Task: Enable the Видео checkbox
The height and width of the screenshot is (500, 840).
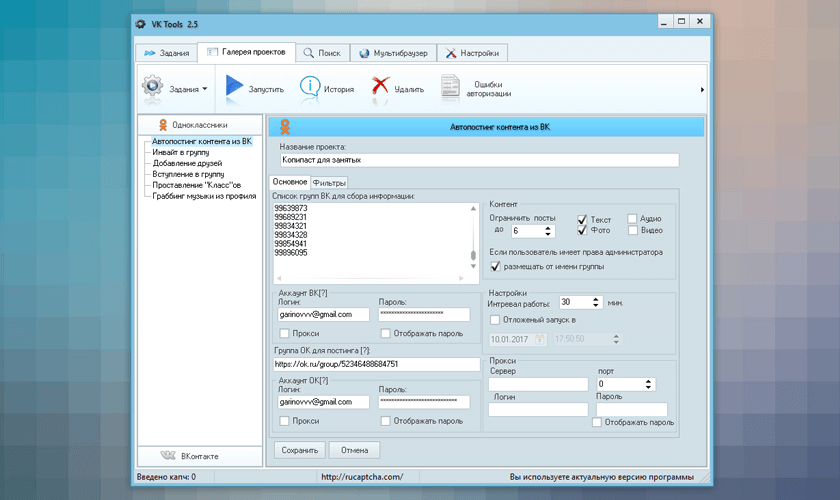Action: pyautogui.click(x=633, y=230)
